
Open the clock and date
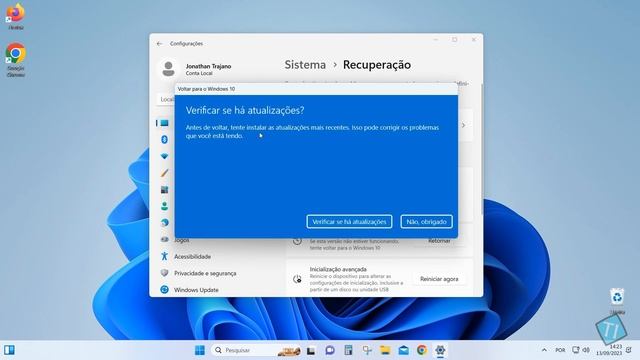tap(609, 350)
